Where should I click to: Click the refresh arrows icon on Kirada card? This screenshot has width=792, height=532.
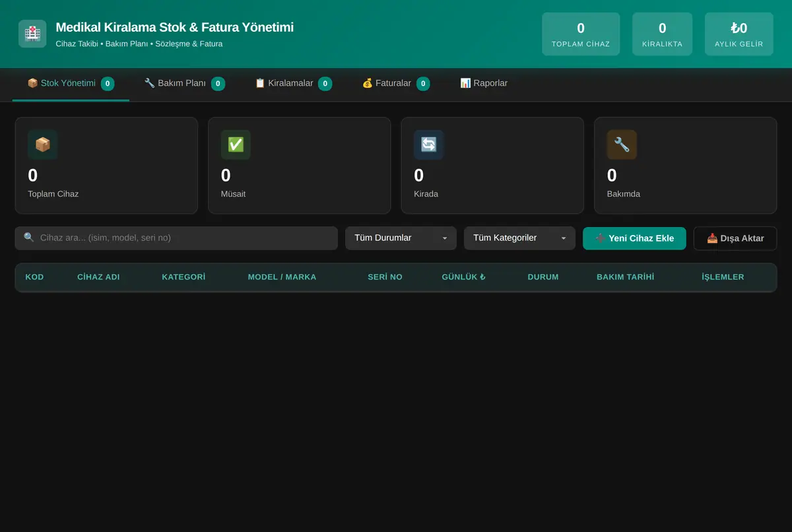point(429,145)
